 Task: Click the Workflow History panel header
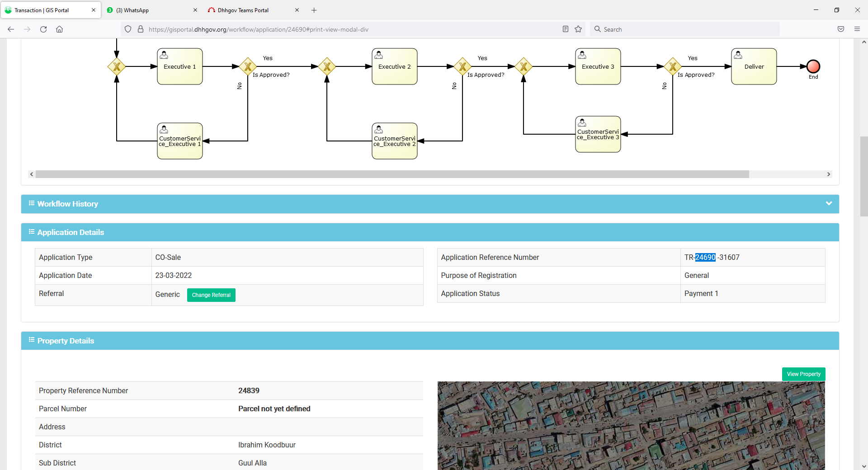430,204
